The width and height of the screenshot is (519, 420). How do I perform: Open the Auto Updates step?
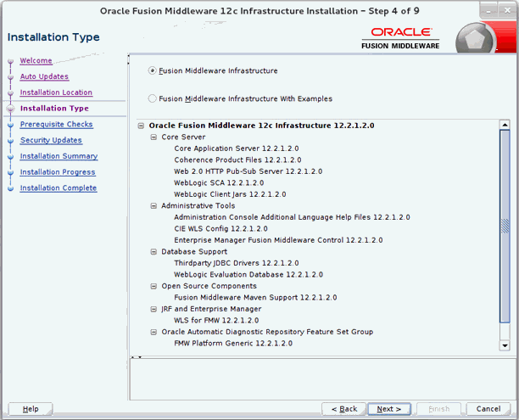[x=44, y=76]
